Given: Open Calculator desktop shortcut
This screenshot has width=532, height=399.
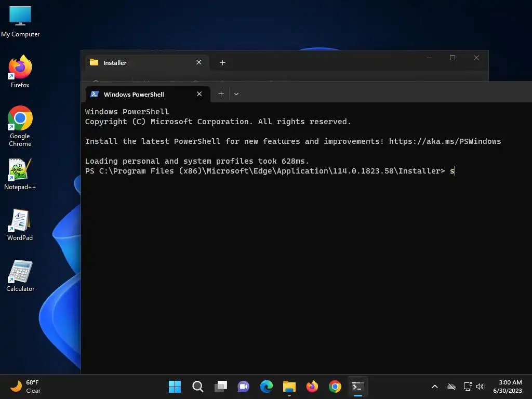Looking at the screenshot, I should pyautogui.click(x=20, y=275).
